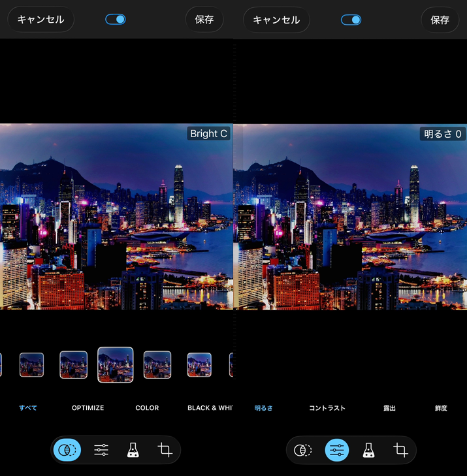This screenshot has height=476, width=467.
Task: Select the 鮮度 adjustment tab
Action: coord(441,408)
